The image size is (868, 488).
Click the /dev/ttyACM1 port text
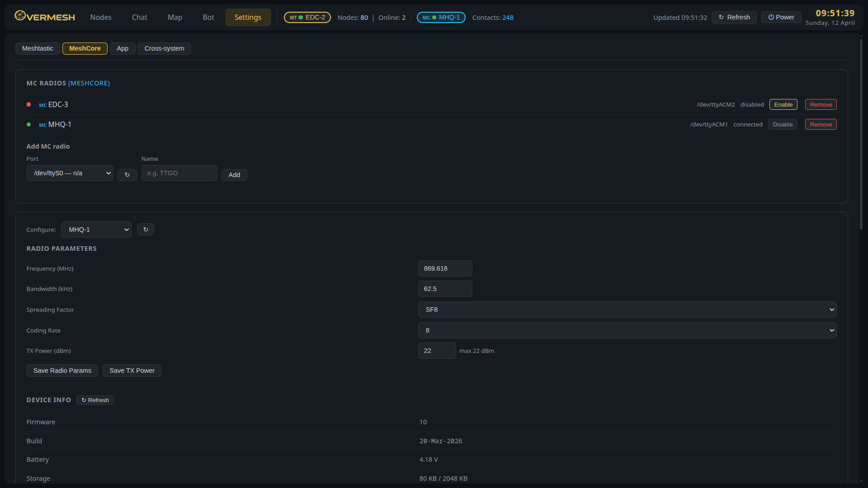(x=709, y=124)
